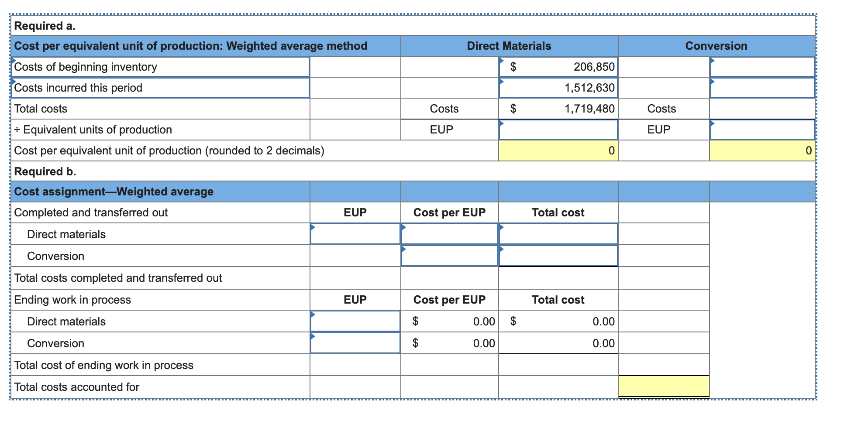Screen dimensions: 868x424
Task: Click transferred out Direct materials Total cost input
Action: (x=558, y=234)
